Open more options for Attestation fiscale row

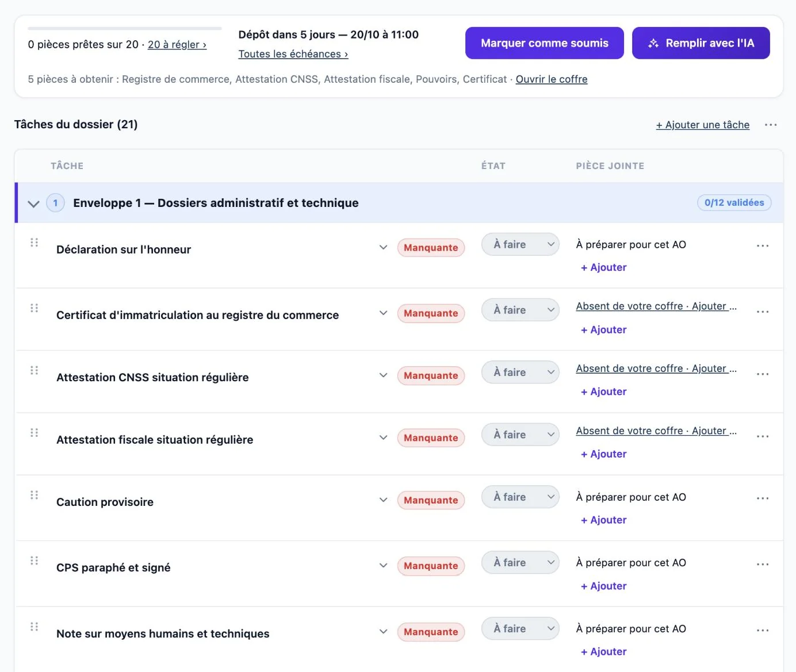pyautogui.click(x=763, y=436)
